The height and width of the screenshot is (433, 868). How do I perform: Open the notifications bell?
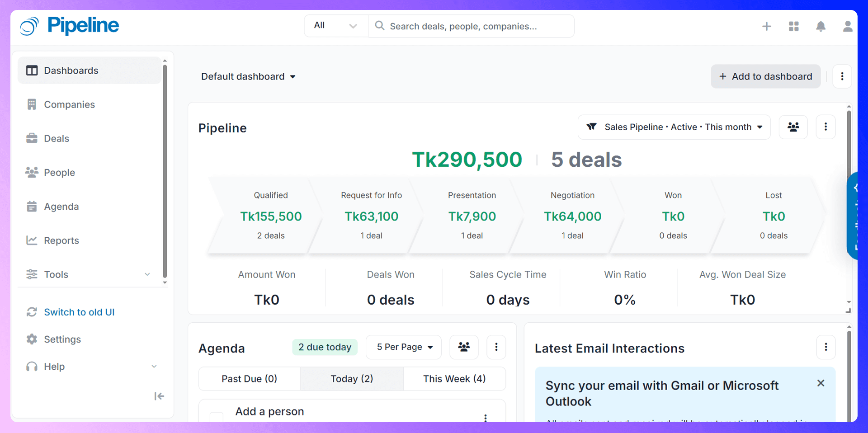pos(821,26)
